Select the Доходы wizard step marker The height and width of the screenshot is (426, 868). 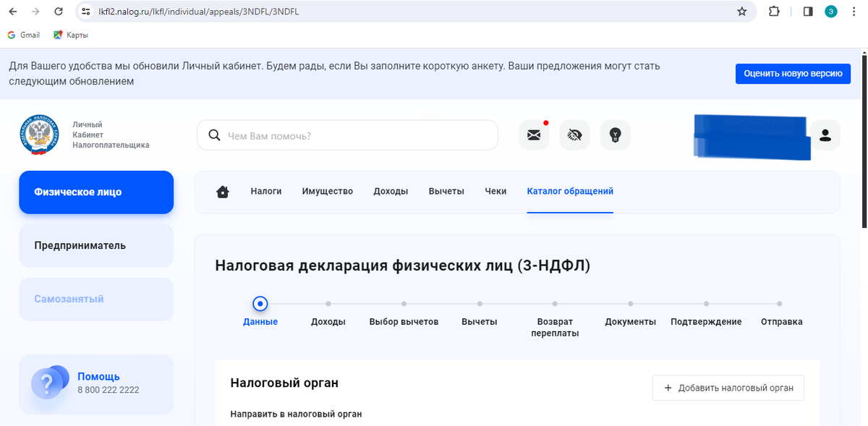pos(328,304)
